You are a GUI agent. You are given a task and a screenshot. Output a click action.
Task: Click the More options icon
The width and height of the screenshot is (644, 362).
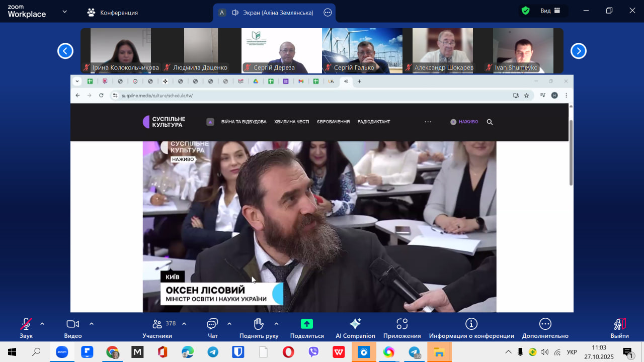coord(545,324)
